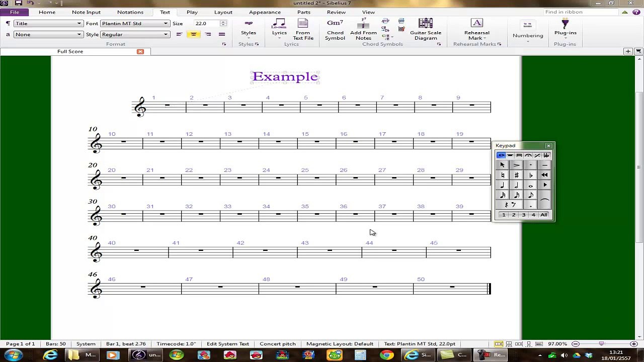Expand the Styles group dialog launcher
This screenshot has width=644, height=362.
coord(257,44)
